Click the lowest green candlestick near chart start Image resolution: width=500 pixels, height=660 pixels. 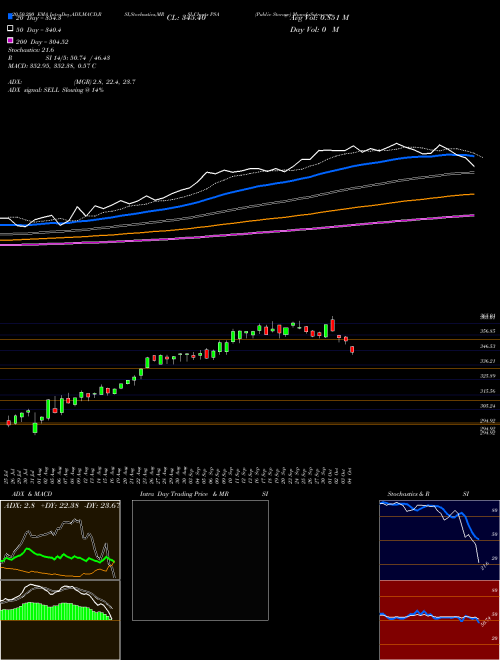tap(35, 428)
